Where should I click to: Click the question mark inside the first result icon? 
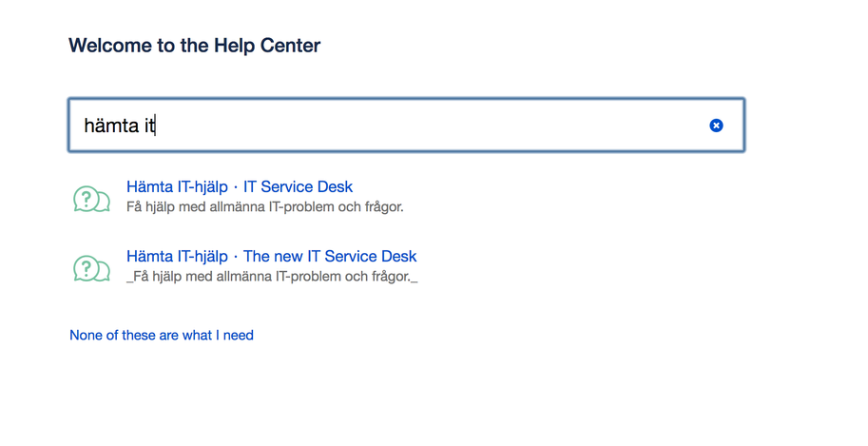click(86, 198)
